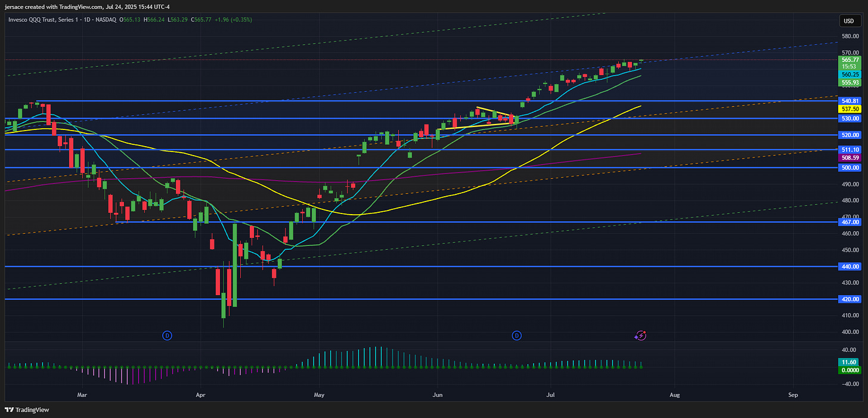Click the Sep label on time axis
Image resolution: width=868 pixels, height=418 pixels.
(793, 395)
